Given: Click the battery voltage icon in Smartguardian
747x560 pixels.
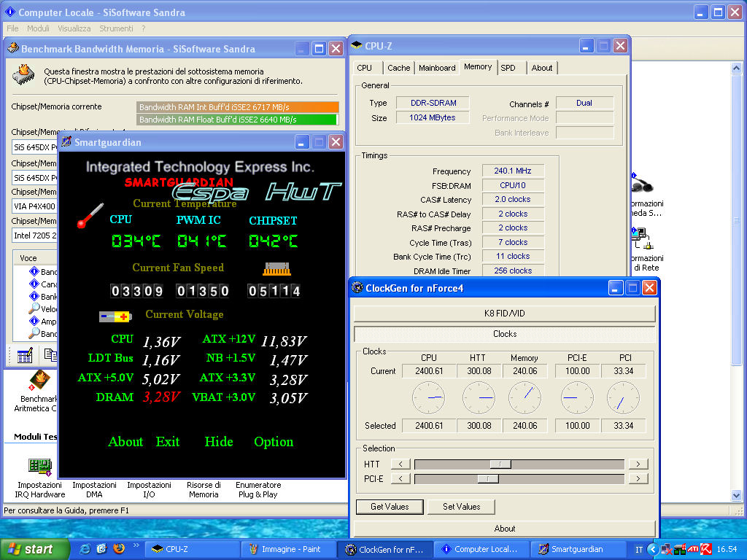Looking at the screenshot, I should coord(115,316).
